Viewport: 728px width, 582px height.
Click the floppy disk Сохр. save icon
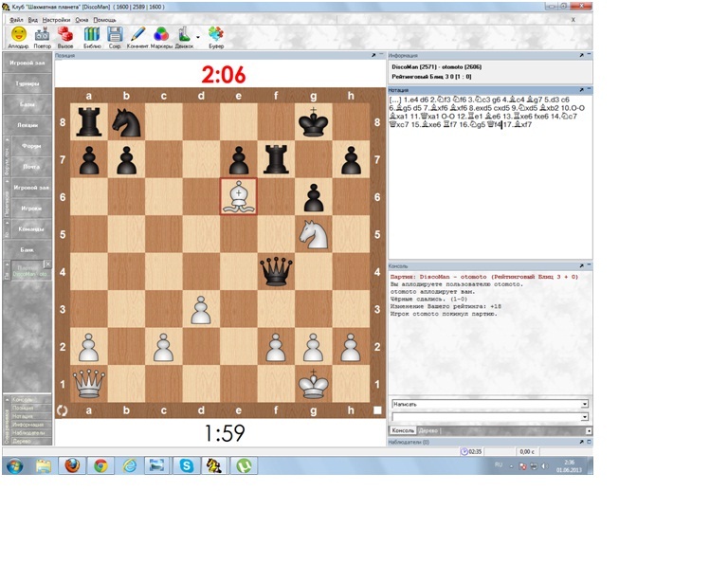click(115, 34)
